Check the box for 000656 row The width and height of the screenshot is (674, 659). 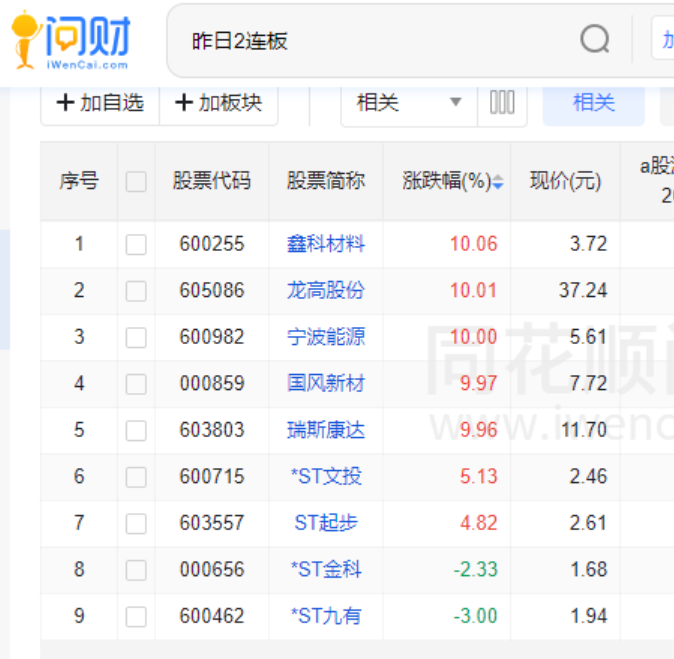click(136, 570)
